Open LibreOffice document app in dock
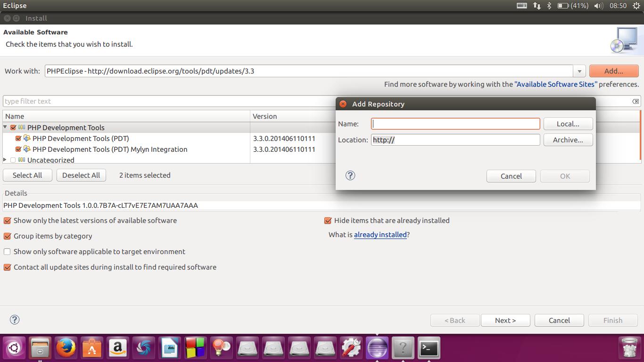The width and height of the screenshot is (644, 362). pos(170,349)
